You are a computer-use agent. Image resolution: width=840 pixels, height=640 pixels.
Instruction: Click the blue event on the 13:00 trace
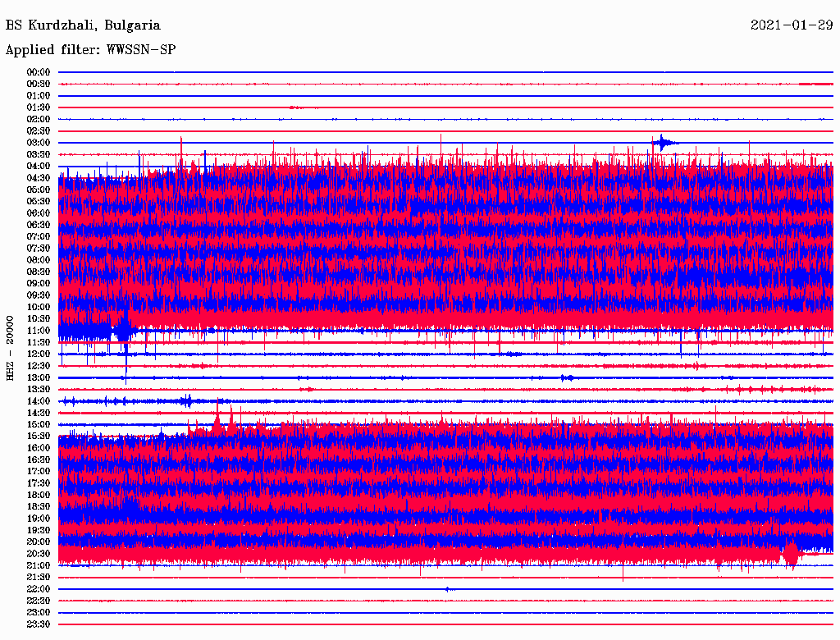click(x=567, y=377)
